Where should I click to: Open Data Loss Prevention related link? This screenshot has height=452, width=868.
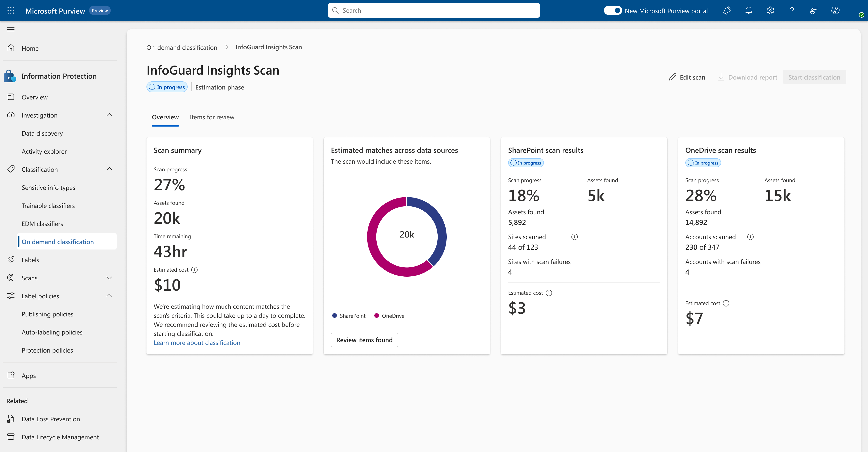pyautogui.click(x=51, y=419)
